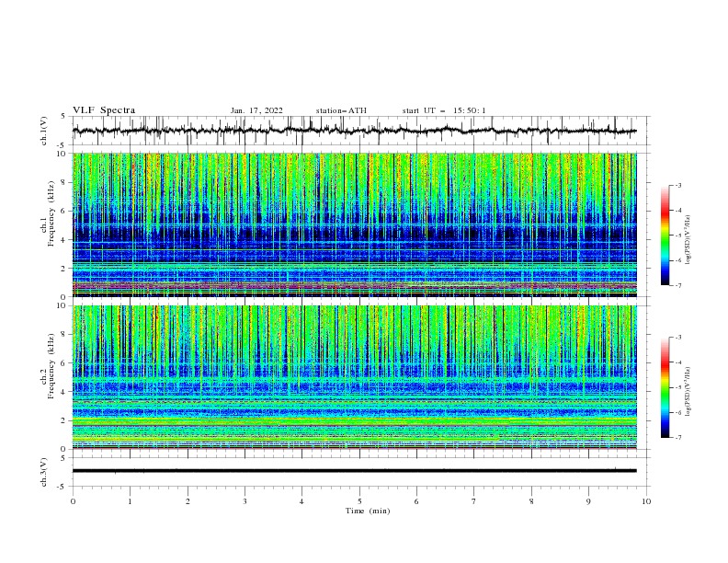Click the "ch.1(V)" waveform axis label

(x=44, y=131)
